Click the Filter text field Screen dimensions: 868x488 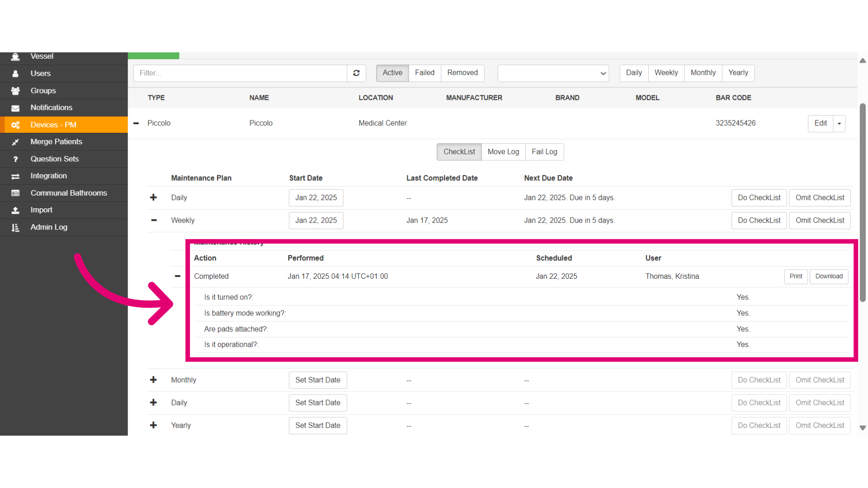tap(240, 73)
